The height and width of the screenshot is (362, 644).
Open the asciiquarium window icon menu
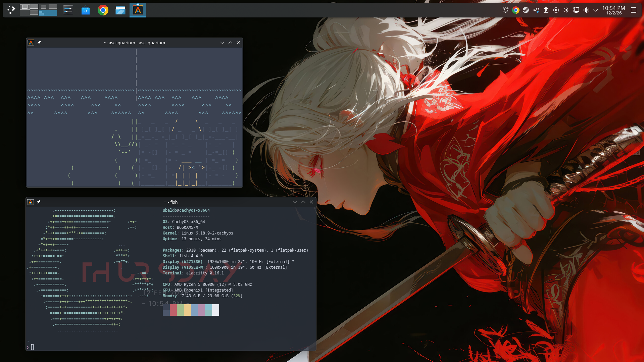[31, 43]
